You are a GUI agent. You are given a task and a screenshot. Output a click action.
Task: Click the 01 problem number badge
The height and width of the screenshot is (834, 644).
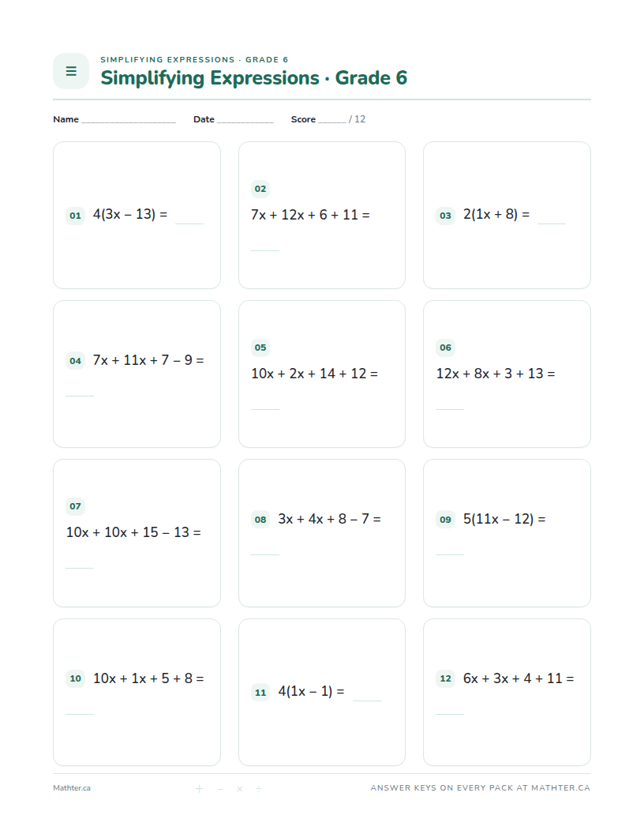(76, 216)
